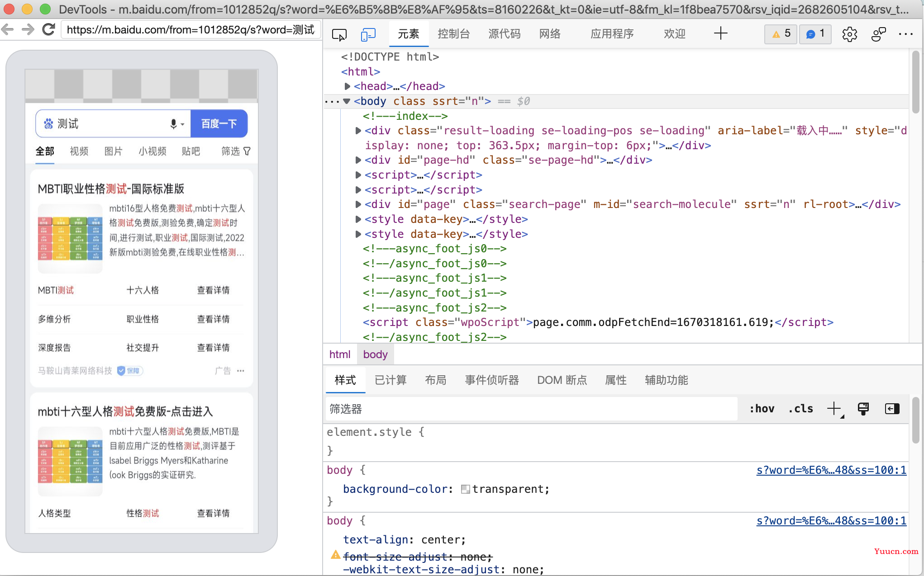Toggle device emulation mode icon
924x576 pixels.
click(x=368, y=34)
